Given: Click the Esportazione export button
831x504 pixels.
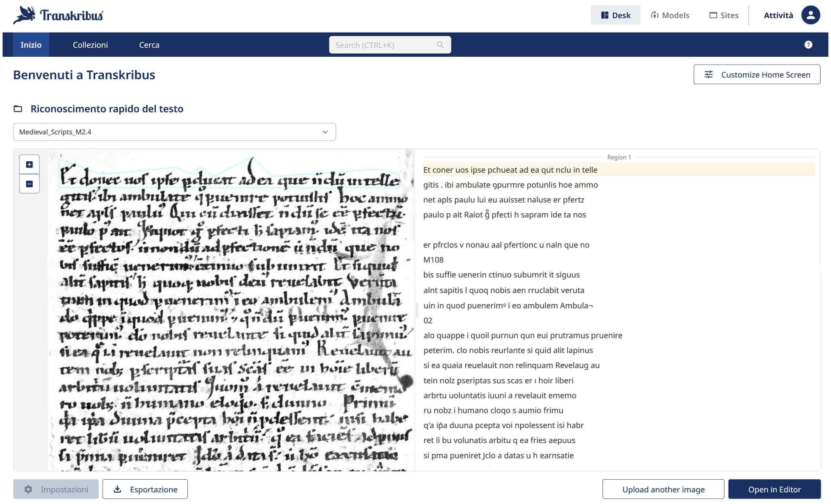Looking at the screenshot, I should pyautogui.click(x=145, y=489).
